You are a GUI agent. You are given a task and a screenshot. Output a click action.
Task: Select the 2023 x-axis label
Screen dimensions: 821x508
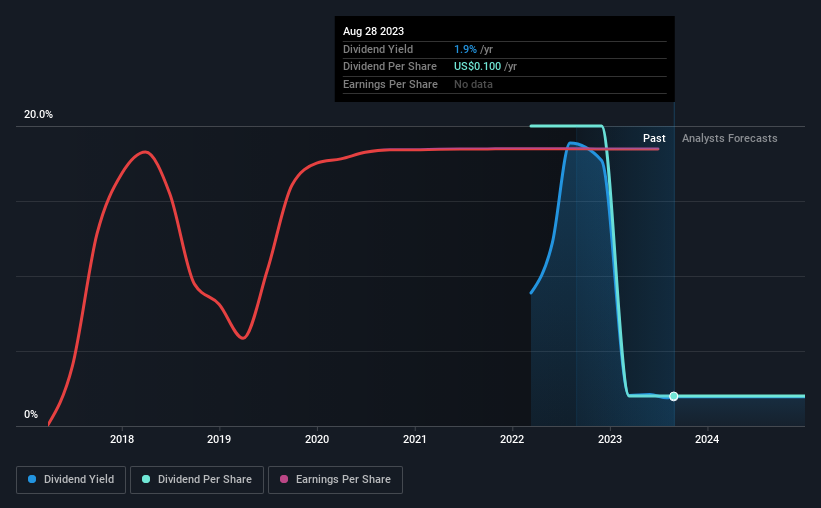coord(610,439)
